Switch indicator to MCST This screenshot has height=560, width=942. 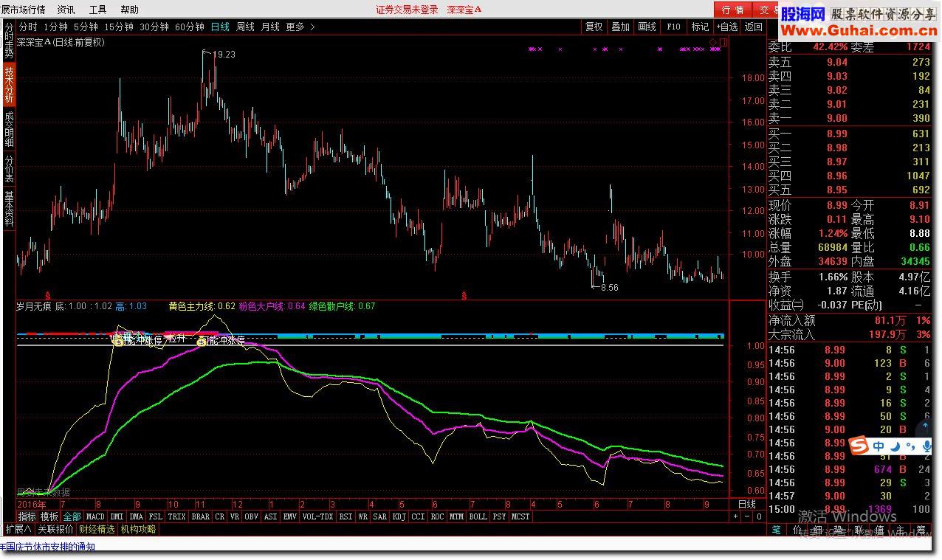pyautogui.click(x=520, y=516)
